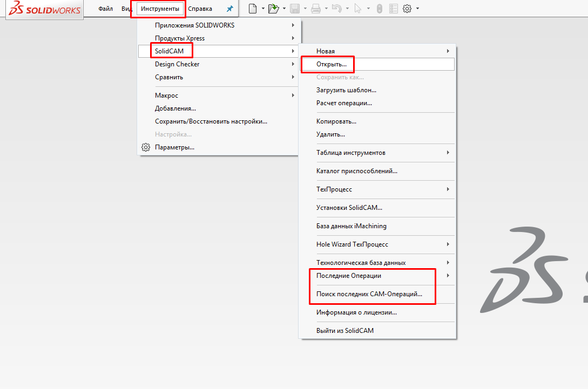This screenshot has width=588, height=389.
Task: Choose Информация о лицензии...
Action: click(x=377, y=312)
